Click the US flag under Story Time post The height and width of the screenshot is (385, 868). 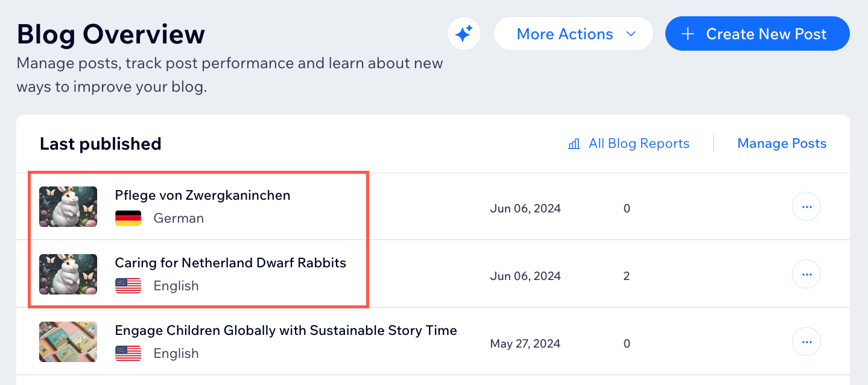(x=128, y=354)
